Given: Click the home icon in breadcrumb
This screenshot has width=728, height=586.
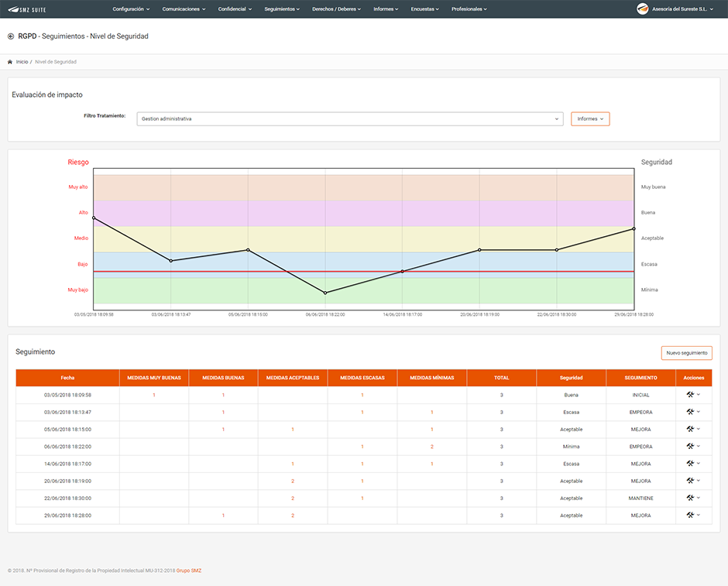Looking at the screenshot, I should tap(10, 62).
